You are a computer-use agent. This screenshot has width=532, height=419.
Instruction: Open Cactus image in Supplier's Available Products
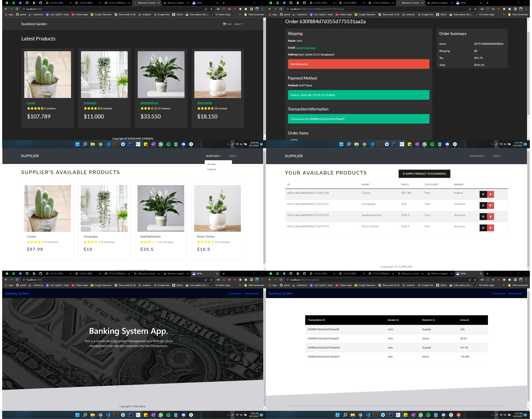pos(47,209)
